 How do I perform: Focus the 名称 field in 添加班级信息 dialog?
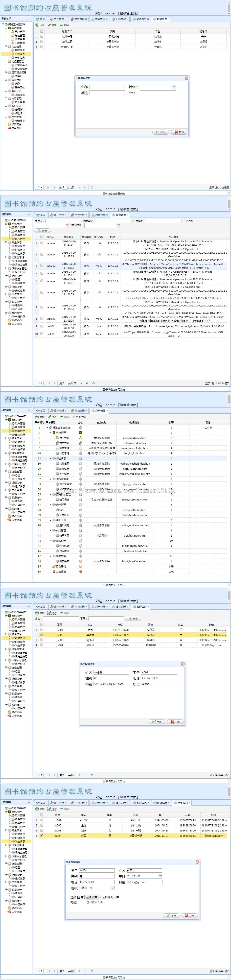107,87
